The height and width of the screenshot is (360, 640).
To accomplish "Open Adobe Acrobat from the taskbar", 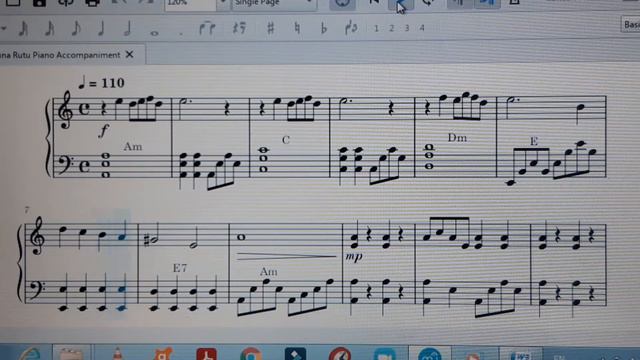I will 207,354.
